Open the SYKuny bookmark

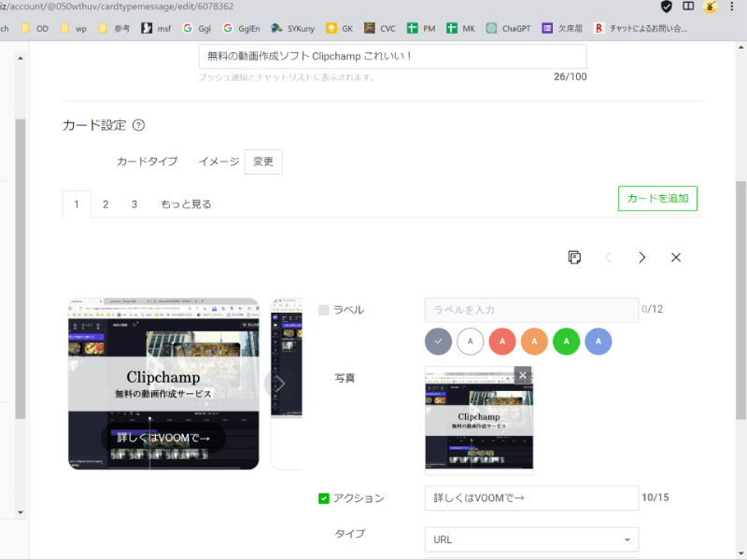coord(294,28)
